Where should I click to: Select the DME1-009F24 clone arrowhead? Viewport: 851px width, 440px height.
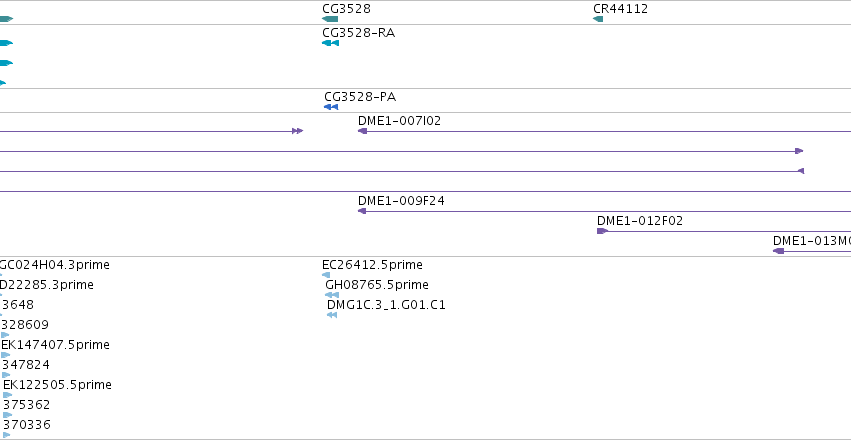[x=362, y=211]
